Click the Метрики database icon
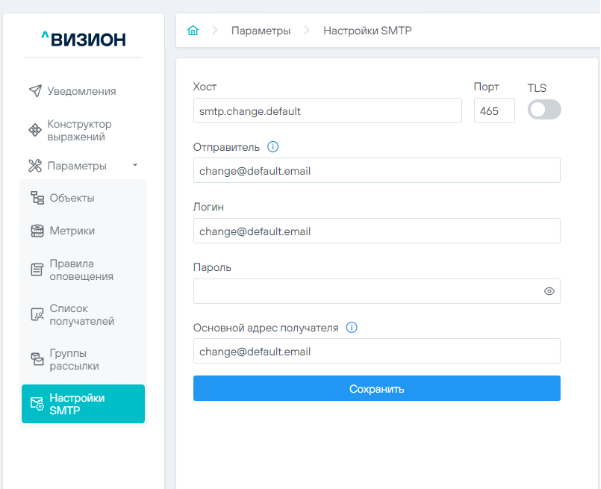601x489 pixels. pos(37,231)
